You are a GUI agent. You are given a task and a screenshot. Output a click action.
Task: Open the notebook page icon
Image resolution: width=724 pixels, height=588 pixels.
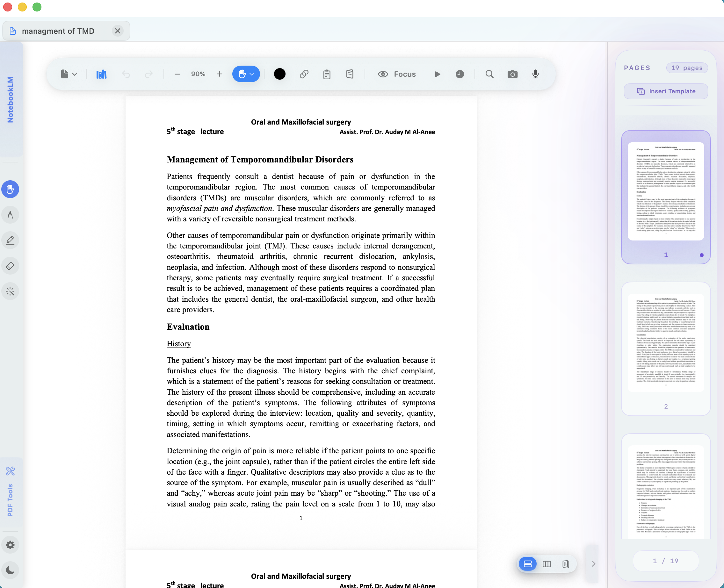click(x=350, y=74)
